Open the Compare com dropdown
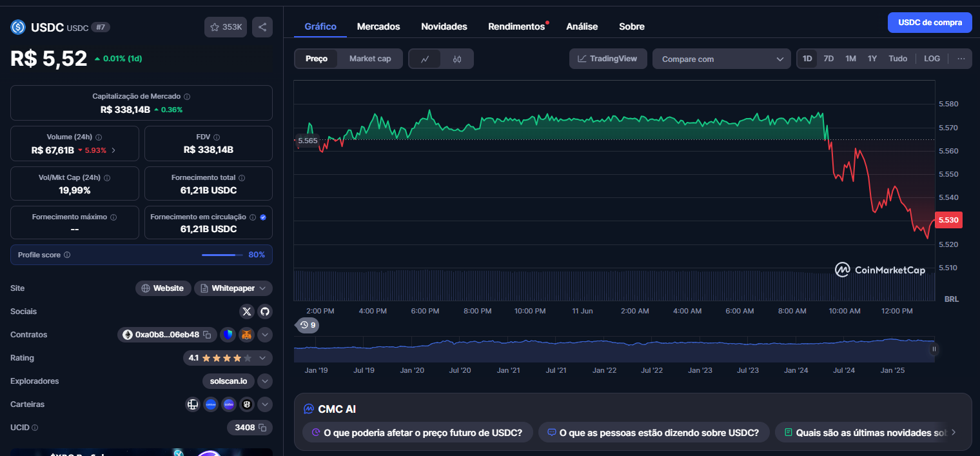The height and width of the screenshot is (456, 980). point(721,59)
